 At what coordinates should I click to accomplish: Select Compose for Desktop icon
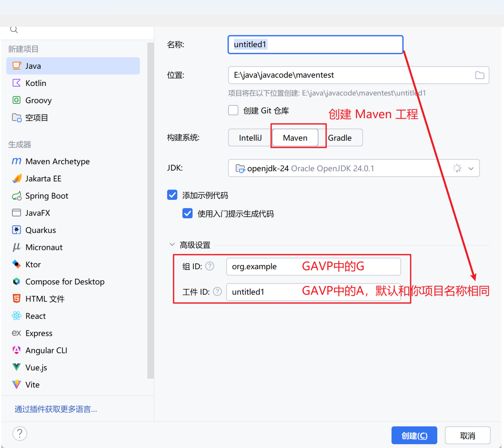[x=17, y=282]
